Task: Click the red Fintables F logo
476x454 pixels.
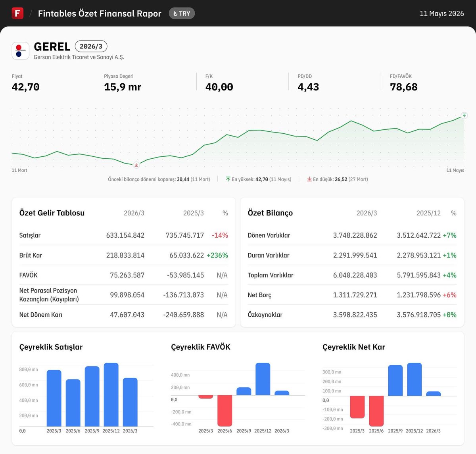Action: [17, 13]
